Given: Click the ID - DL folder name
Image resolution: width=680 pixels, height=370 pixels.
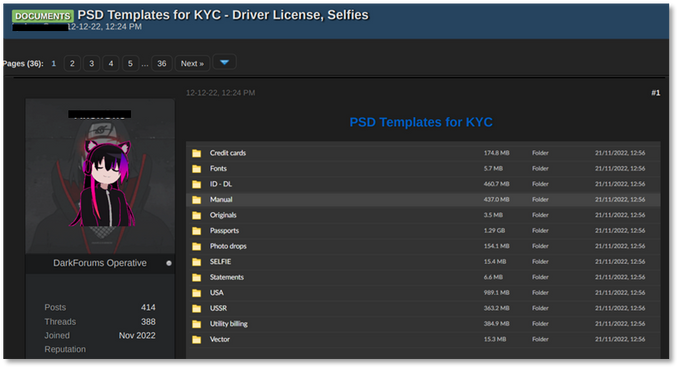Looking at the screenshot, I should click(221, 184).
